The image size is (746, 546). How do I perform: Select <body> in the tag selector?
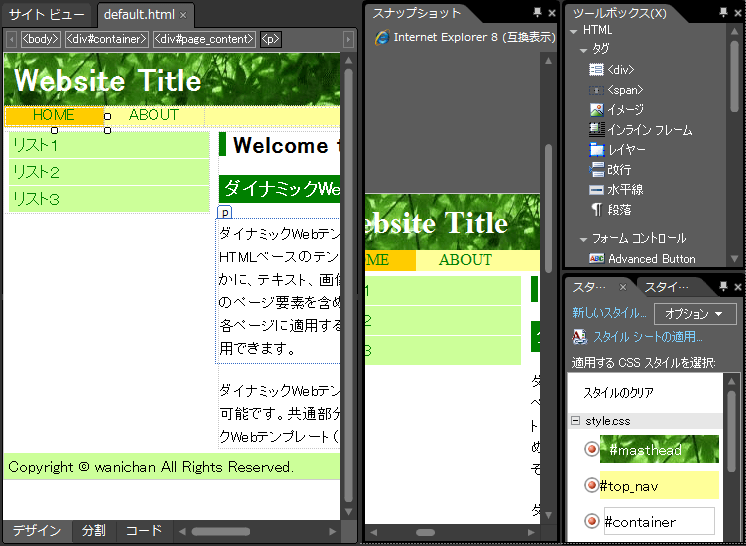click(x=41, y=39)
